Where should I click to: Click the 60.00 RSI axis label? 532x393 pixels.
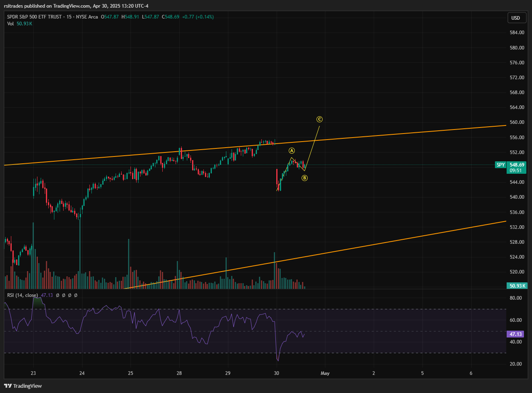click(x=516, y=320)
